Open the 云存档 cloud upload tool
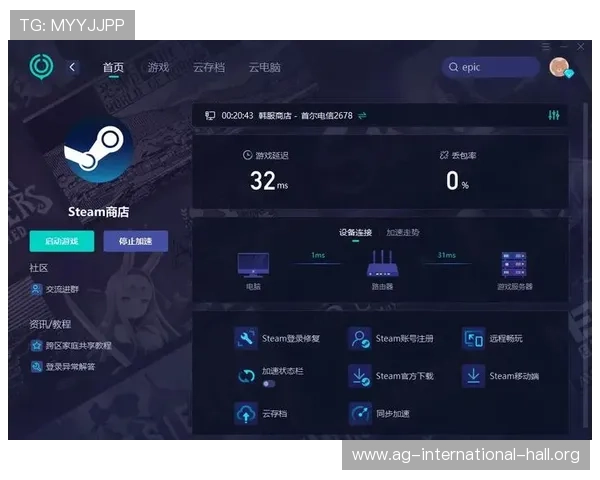Screen dimensions: 600x480 click(x=261, y=414)
